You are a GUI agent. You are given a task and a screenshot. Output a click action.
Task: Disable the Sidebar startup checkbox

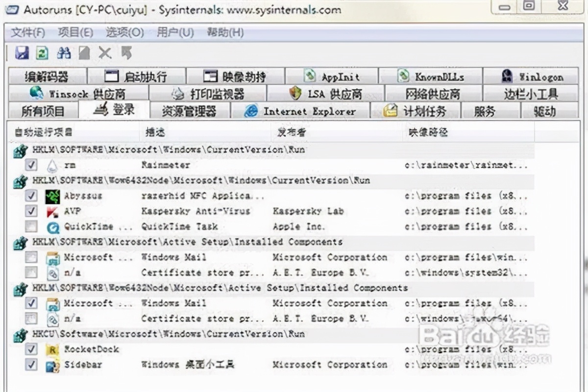pos(31,365)
